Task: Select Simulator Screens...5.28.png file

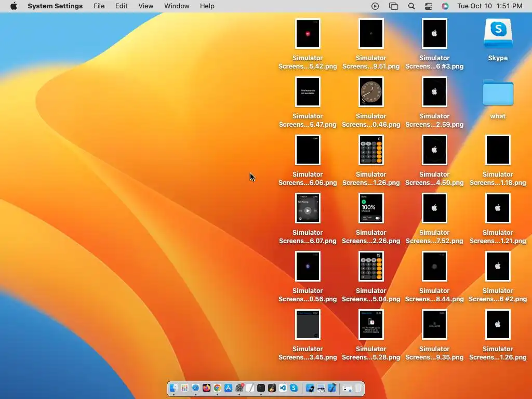Action: coord(371,324)
